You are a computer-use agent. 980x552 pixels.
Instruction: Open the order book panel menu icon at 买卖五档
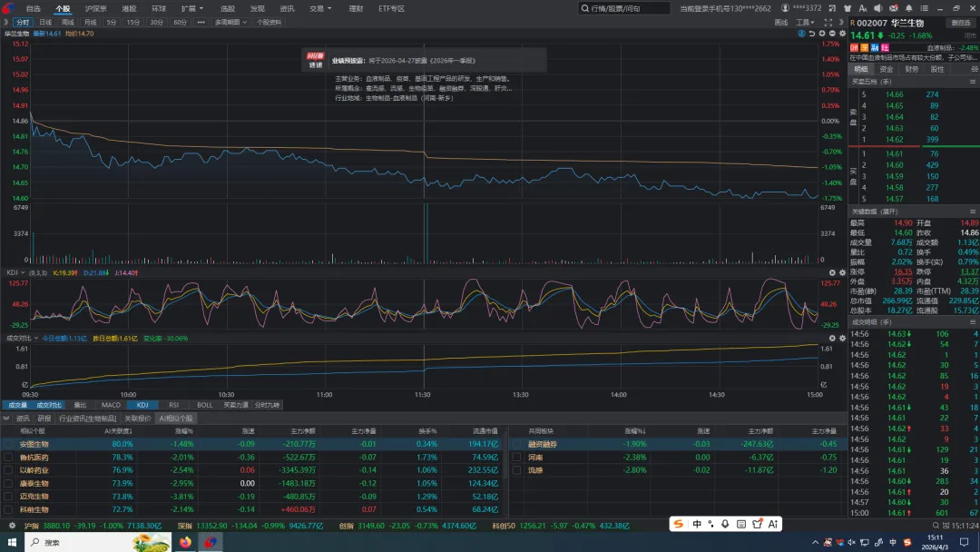[973, 82]
